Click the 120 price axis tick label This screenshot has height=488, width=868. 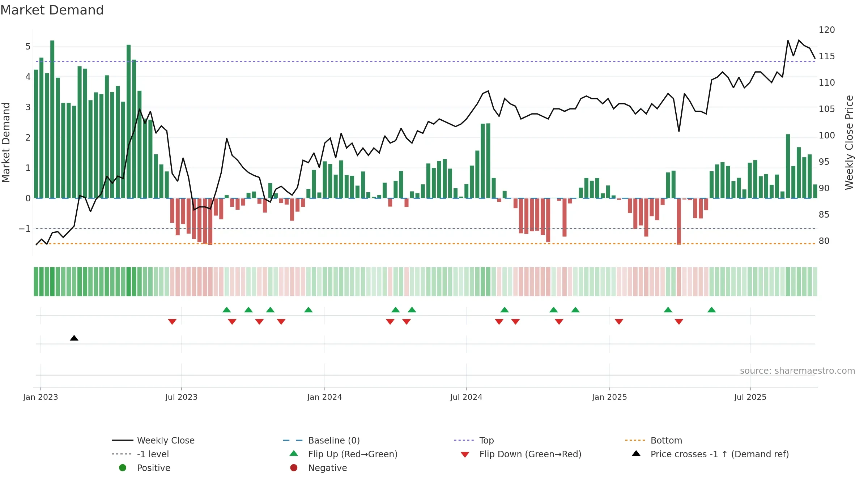point(827,30)
